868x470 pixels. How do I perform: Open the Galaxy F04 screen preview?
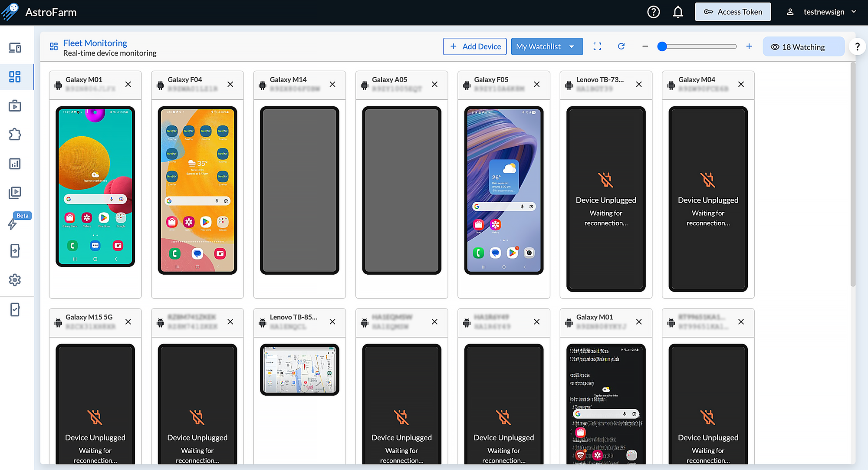click(x=197, y=191)
